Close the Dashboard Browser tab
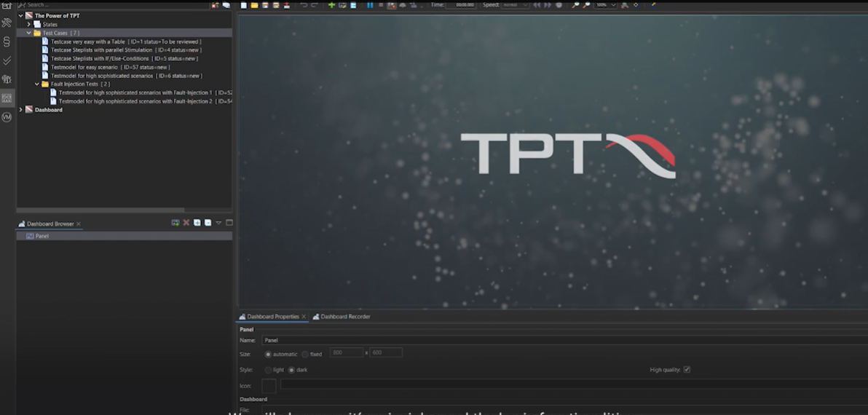Screen dimensions: 868x415 tap(79, 224)
